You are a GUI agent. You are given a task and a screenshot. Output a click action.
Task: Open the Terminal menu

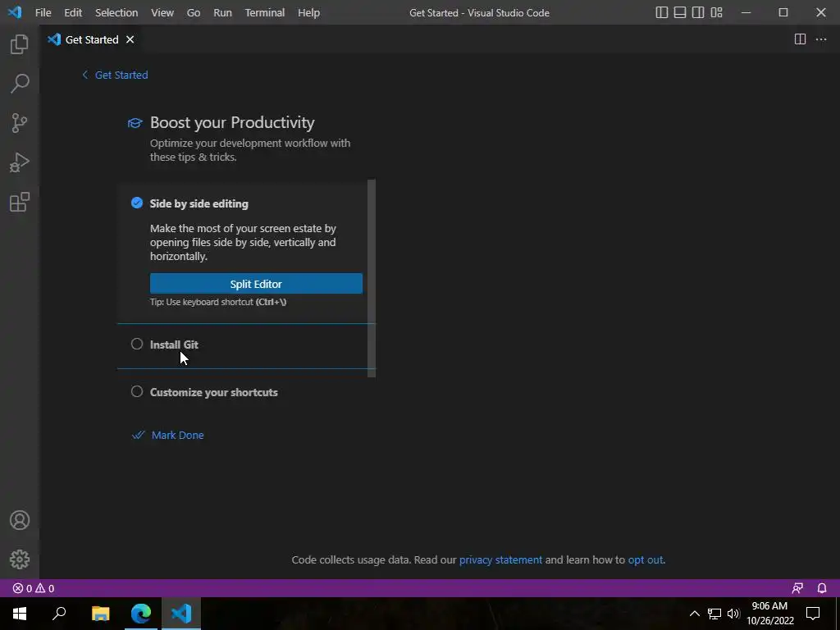[265, 12]
